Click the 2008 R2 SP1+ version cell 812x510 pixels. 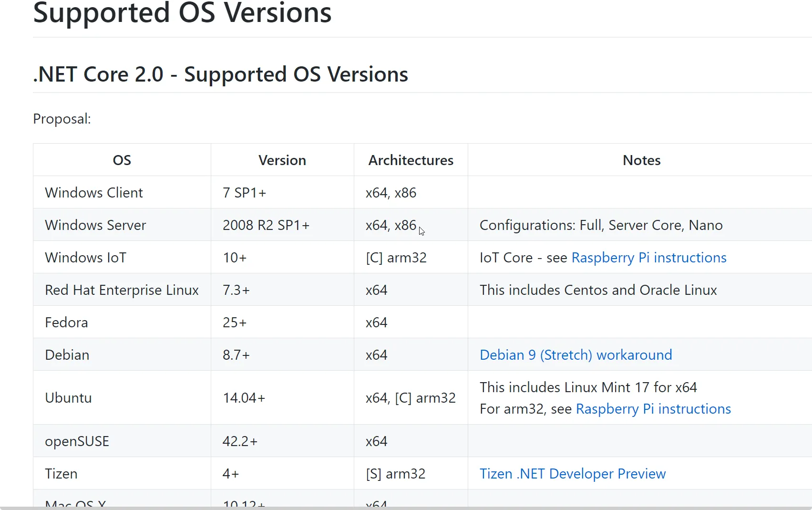[x=266, y=225]
